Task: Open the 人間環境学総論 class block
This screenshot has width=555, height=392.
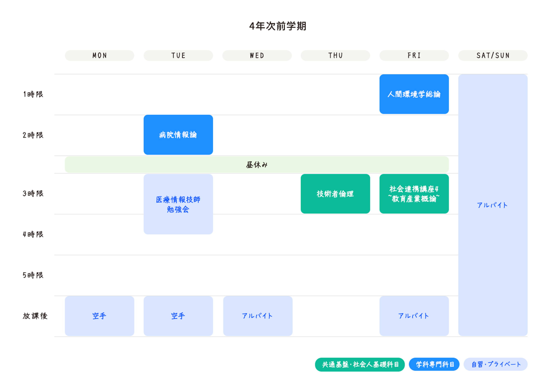Action: (414, 94)
